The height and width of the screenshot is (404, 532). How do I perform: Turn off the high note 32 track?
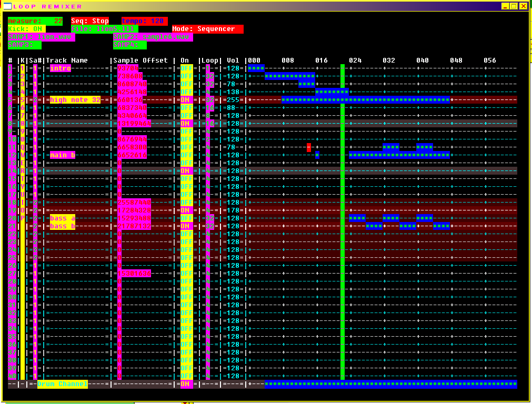[x=186, y=100]
